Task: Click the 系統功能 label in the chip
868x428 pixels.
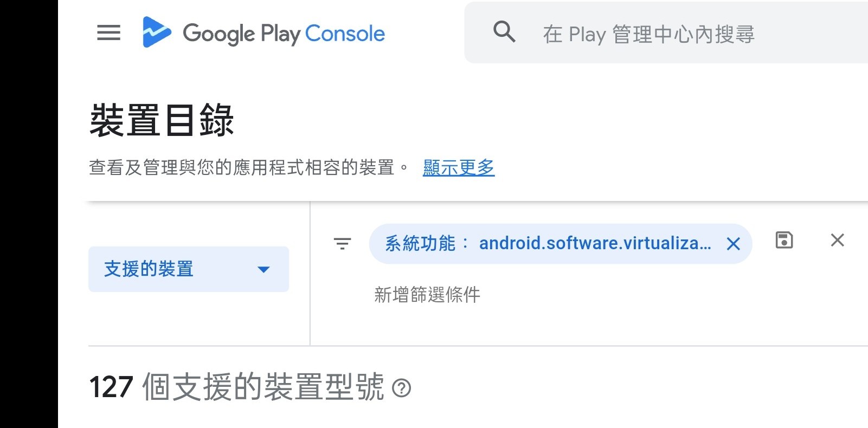Action: 420,244
